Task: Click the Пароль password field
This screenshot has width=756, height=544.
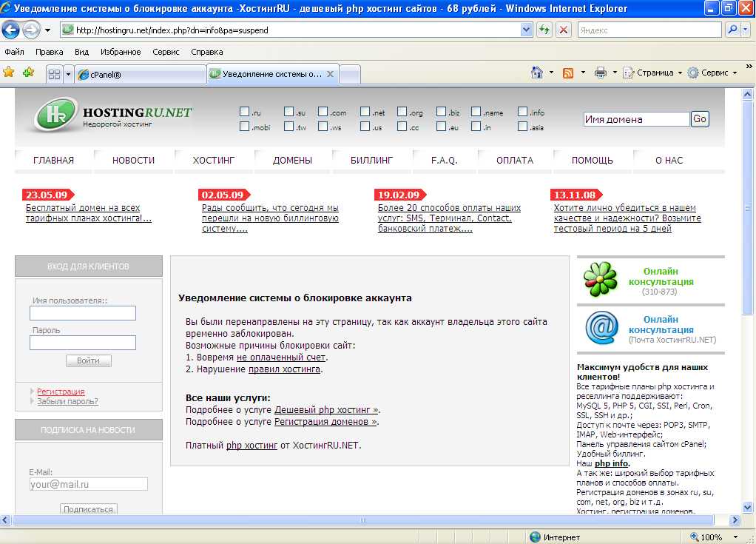Action: coord(83,343)
